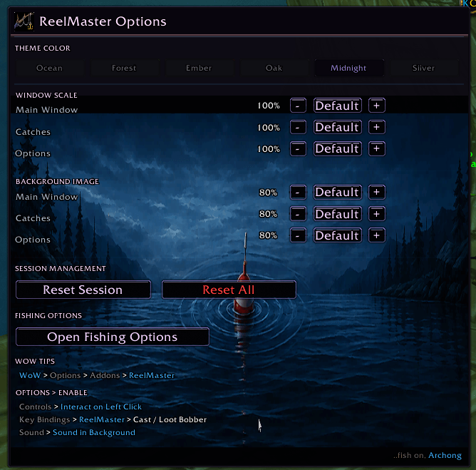Select the Silver theme color

point(423,68)
